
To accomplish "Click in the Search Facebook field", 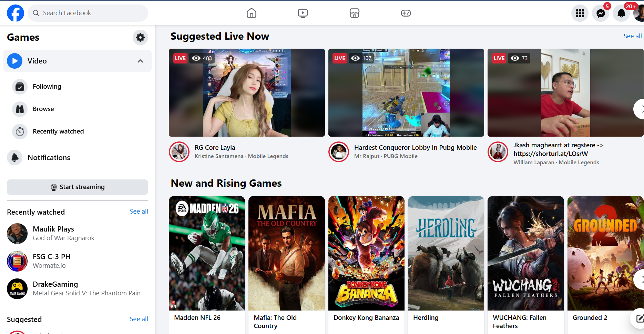I will coord(88,13).
